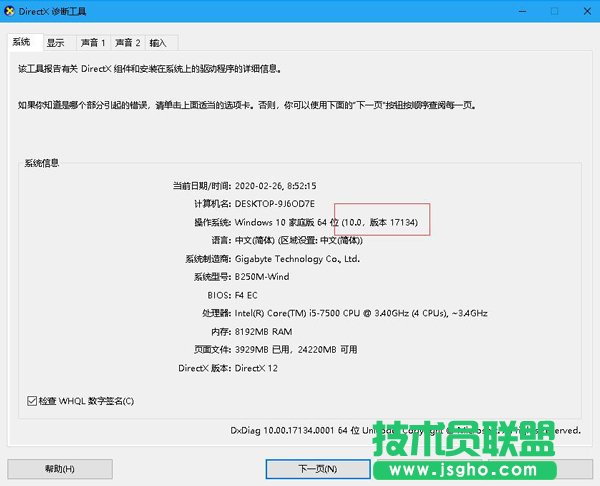600x486 pixels.
Task: Click the 处理器 label
Action: point(216,313)
